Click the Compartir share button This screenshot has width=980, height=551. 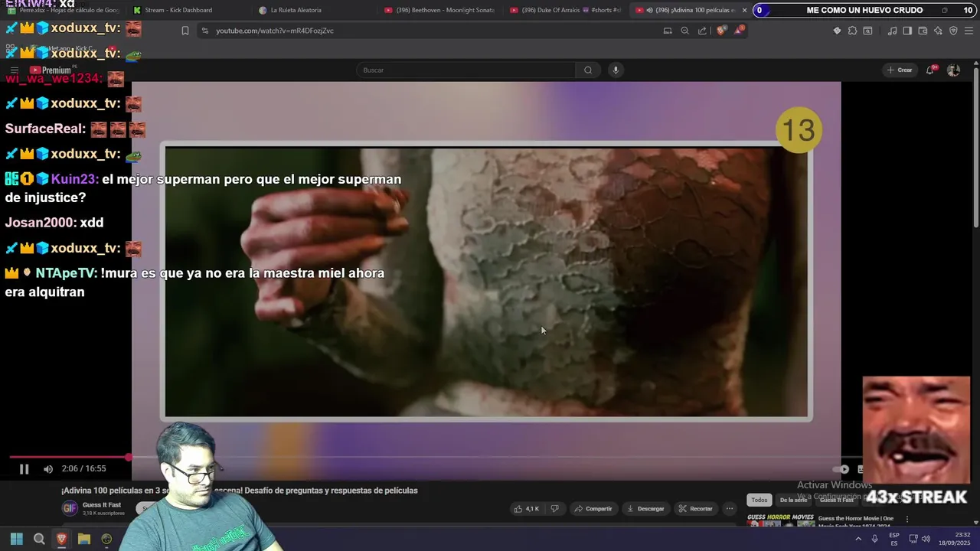point(593,509)
